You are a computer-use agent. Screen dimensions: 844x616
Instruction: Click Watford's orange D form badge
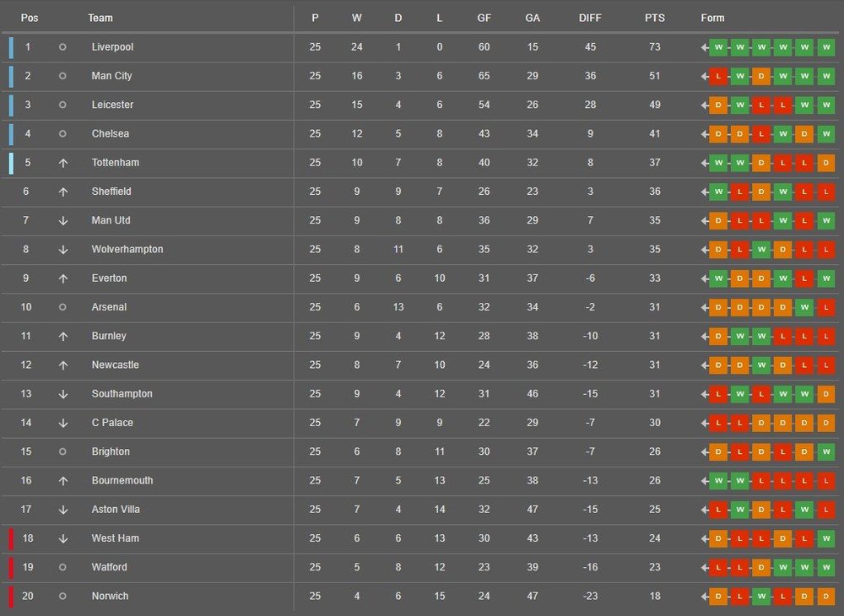click(761, 567)
